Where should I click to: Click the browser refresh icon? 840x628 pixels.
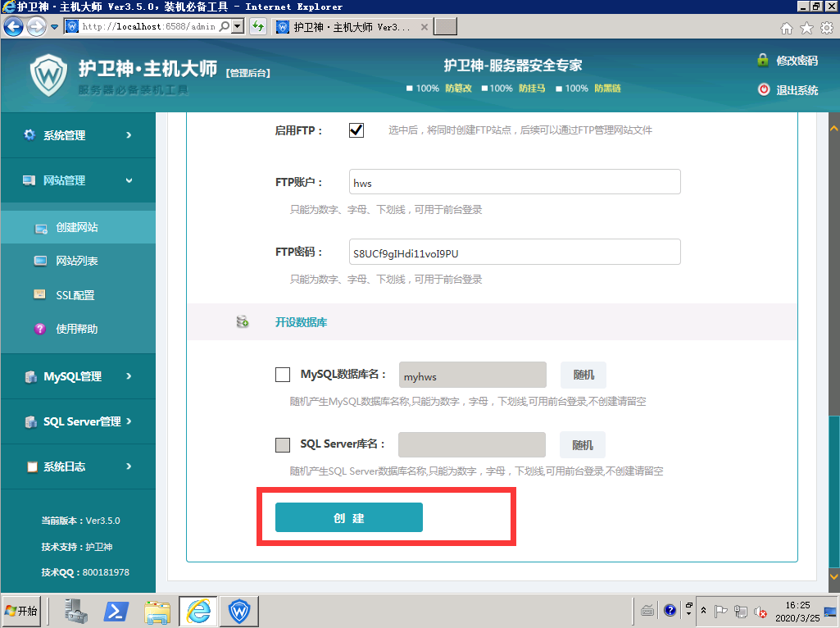[x=258, y=26]
